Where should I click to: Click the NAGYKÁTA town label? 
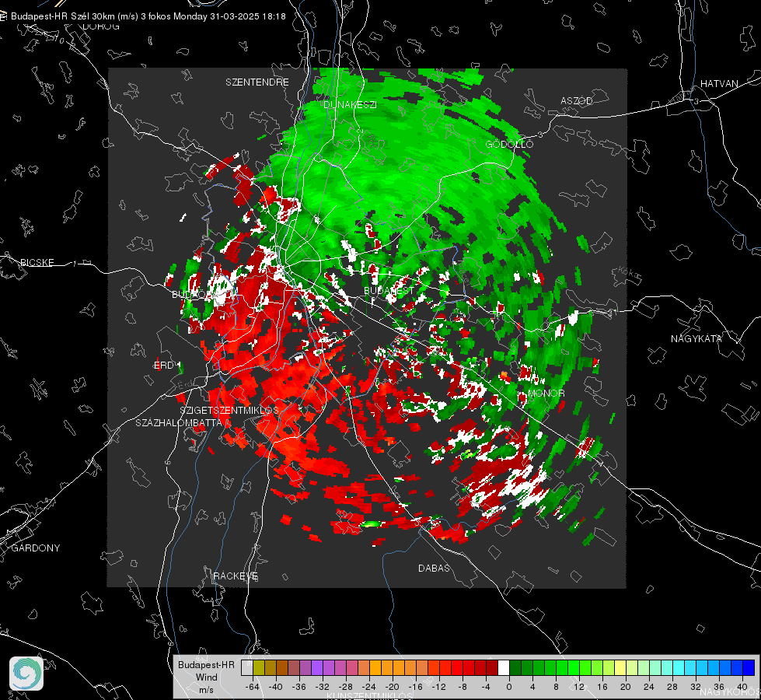(x=696, y=338)
